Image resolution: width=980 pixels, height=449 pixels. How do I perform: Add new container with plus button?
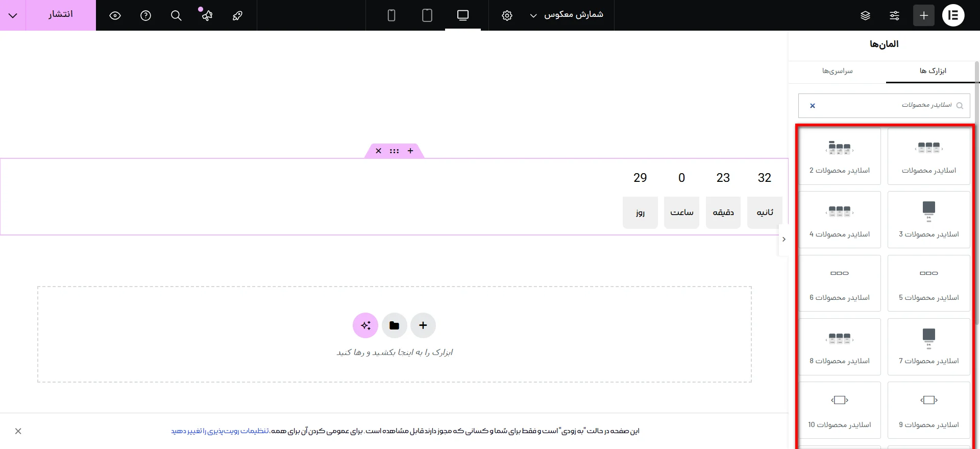click(423, 325)
